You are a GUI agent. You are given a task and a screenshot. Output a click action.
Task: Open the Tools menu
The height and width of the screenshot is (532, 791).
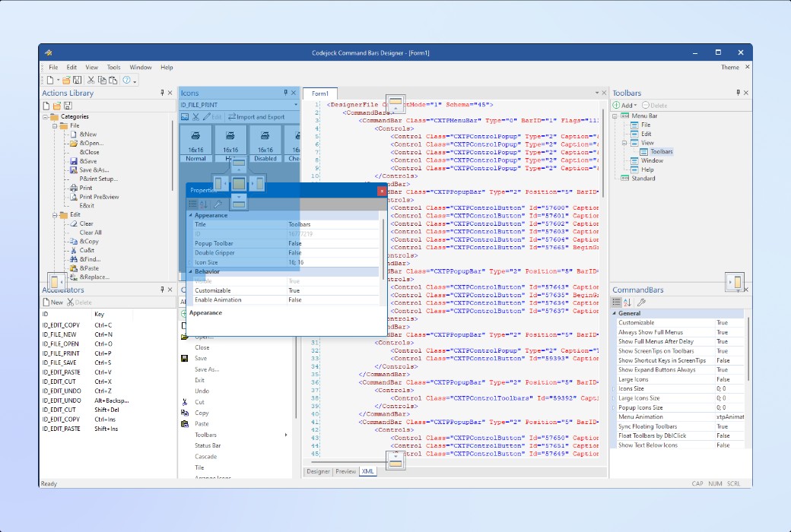tap(113, 67)
